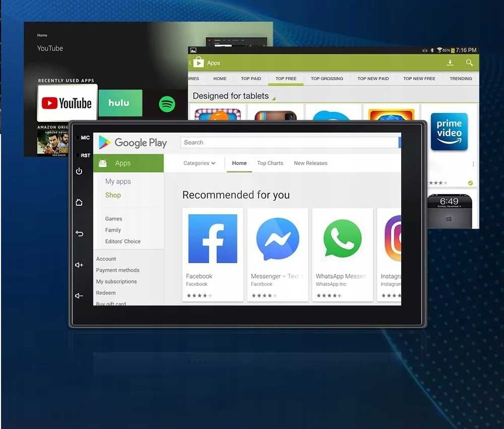Click the picture notification icon in tablet status bar
Viewport: 504px width, 429px height.
(193, 50)
